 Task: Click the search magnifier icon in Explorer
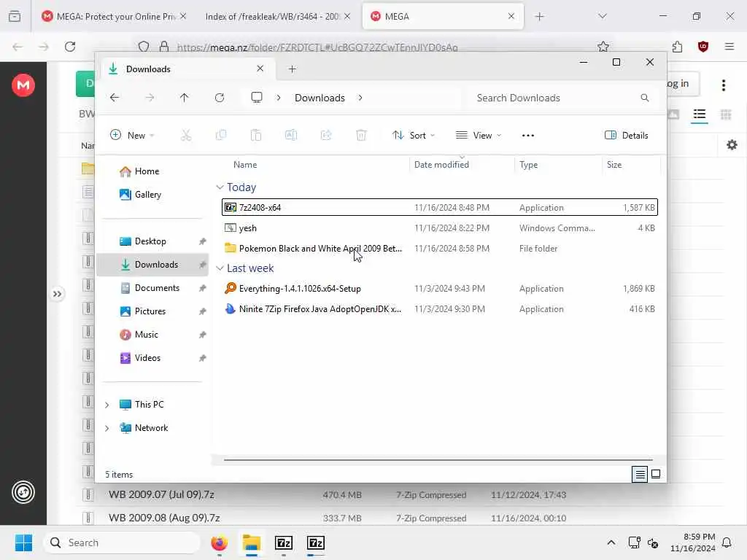click(645, 98)
